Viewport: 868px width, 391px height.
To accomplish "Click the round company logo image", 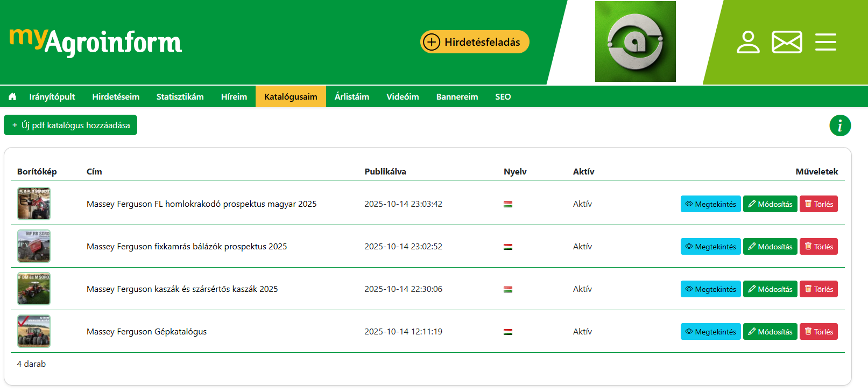I will tap(635, 41).
